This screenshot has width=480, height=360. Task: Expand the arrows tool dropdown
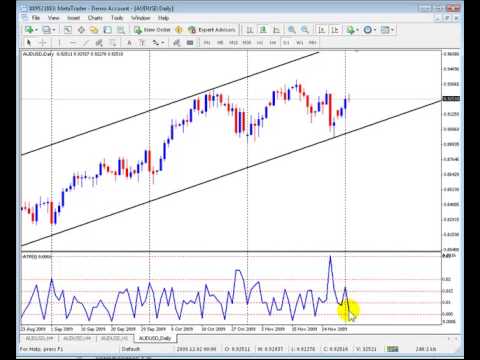pyautogui.click(x=163, y=43)
